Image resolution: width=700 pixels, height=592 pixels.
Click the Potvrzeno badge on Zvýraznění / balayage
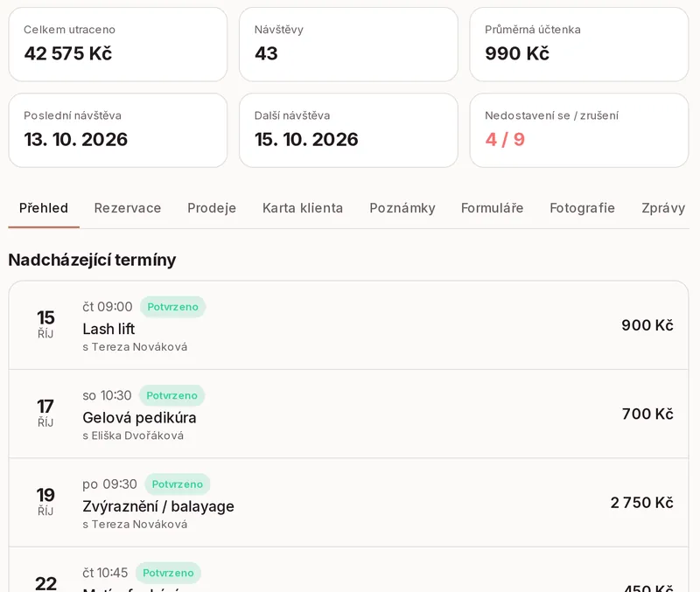[178, 484]
